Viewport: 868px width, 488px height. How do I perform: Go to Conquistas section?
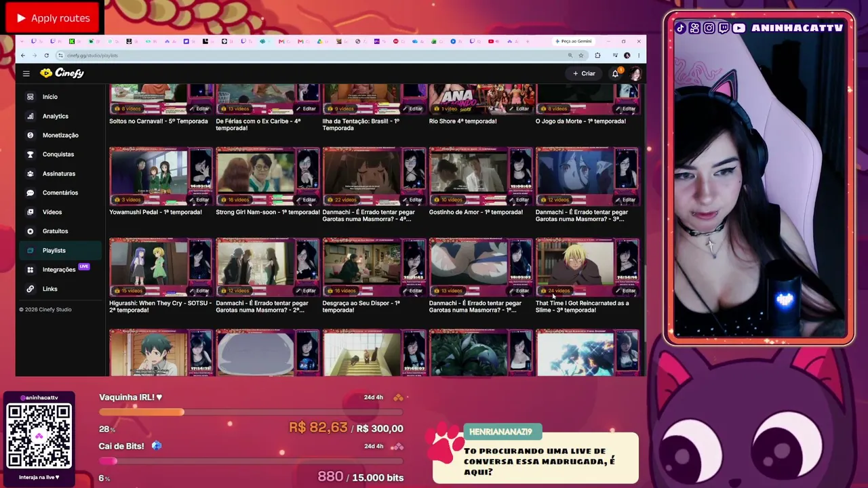62,155
